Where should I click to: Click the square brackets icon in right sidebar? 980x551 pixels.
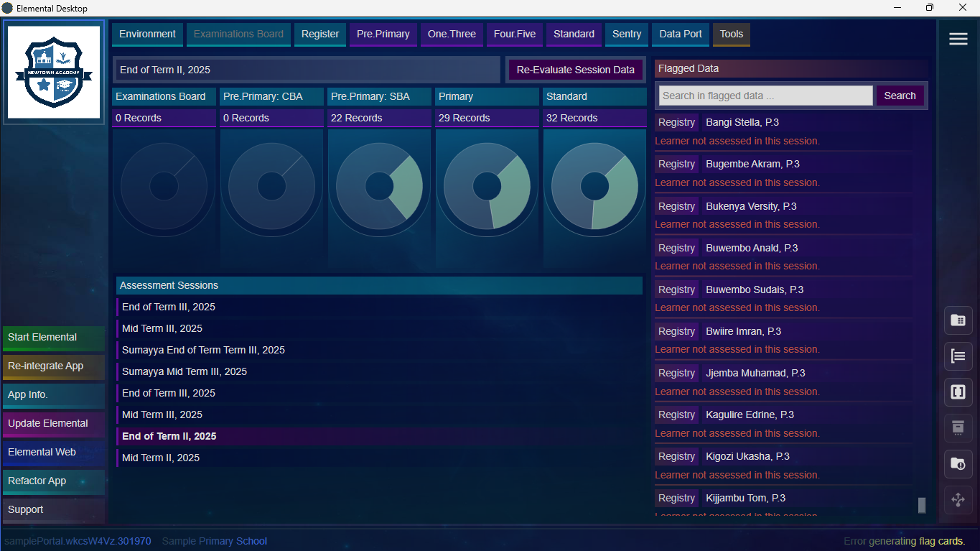(x=958, y=392)
